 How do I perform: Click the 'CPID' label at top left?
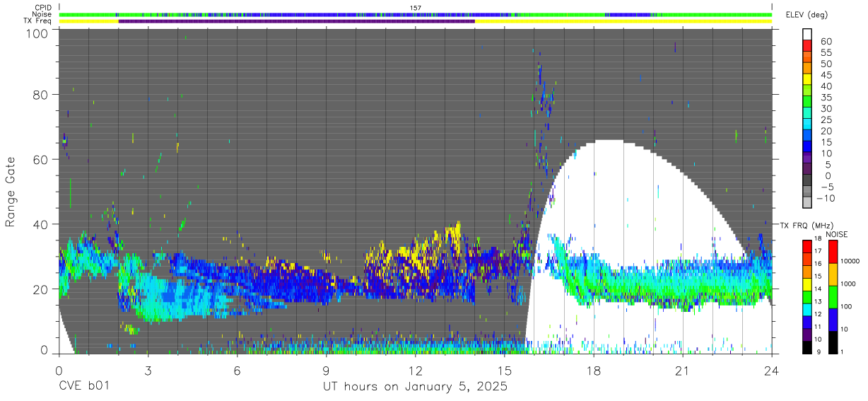point(44,8)
